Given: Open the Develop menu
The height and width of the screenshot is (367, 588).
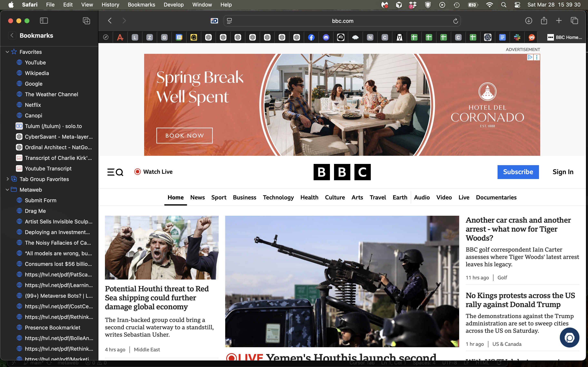Looking at the screenshot, I should tap(174, 5).
